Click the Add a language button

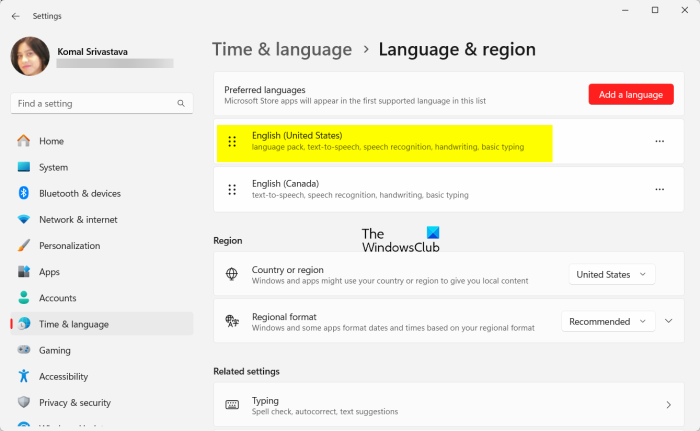click(x=631, y=94)
